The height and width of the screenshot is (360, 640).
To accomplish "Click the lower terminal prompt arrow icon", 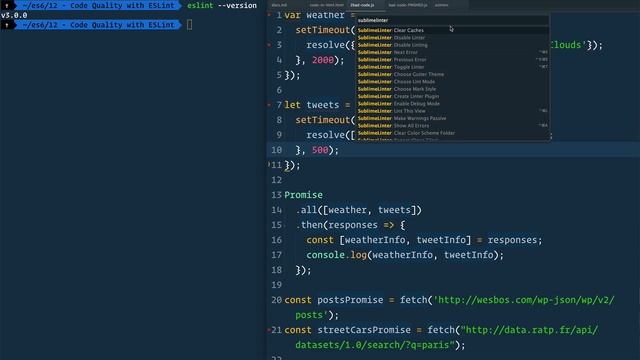I will click(x=7, y=25).
